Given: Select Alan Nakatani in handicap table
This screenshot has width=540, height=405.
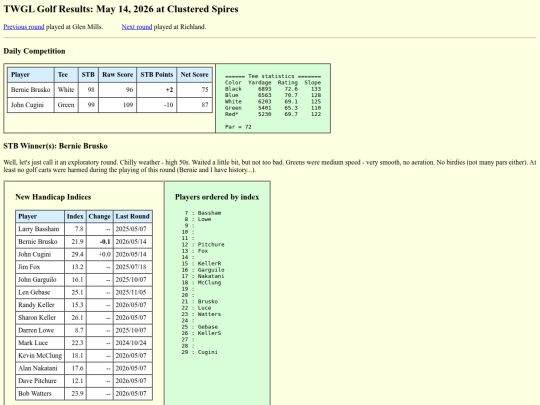Looking at the screenshot, I should pos(40,368).
